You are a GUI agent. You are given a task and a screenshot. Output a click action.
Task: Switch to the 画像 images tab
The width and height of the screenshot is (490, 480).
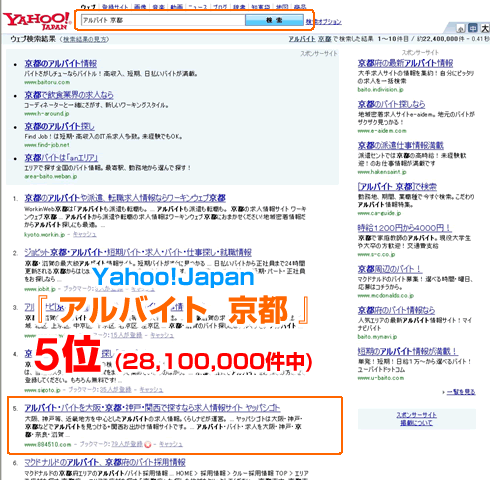[x=140, y=7]
